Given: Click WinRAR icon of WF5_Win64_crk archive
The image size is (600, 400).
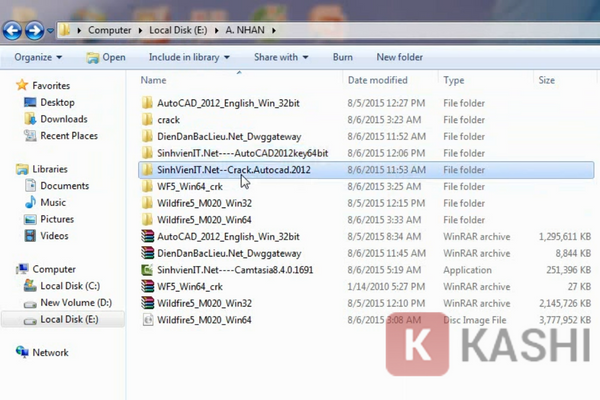Looking at the screenshot, I should coord(147,286).
